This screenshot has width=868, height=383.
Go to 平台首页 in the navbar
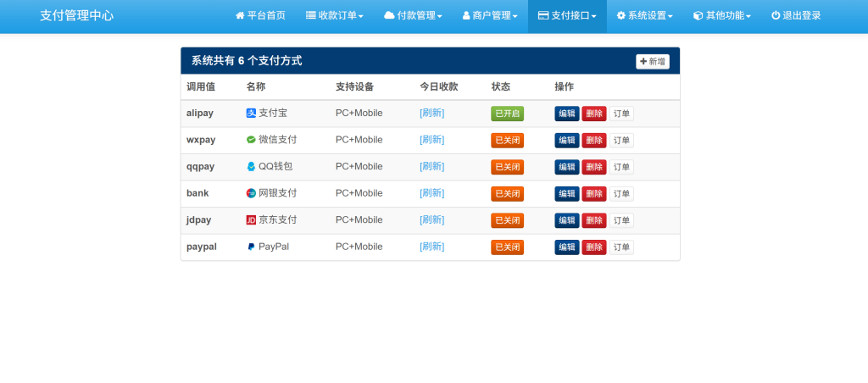pyautogui.click(x=260, y=15)
